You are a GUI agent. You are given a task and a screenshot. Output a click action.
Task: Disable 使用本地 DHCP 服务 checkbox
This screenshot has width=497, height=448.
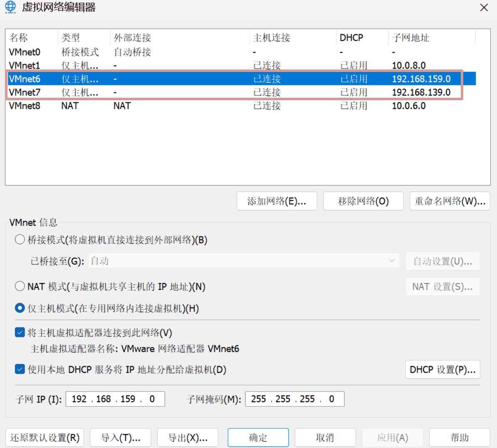[20, 369]
